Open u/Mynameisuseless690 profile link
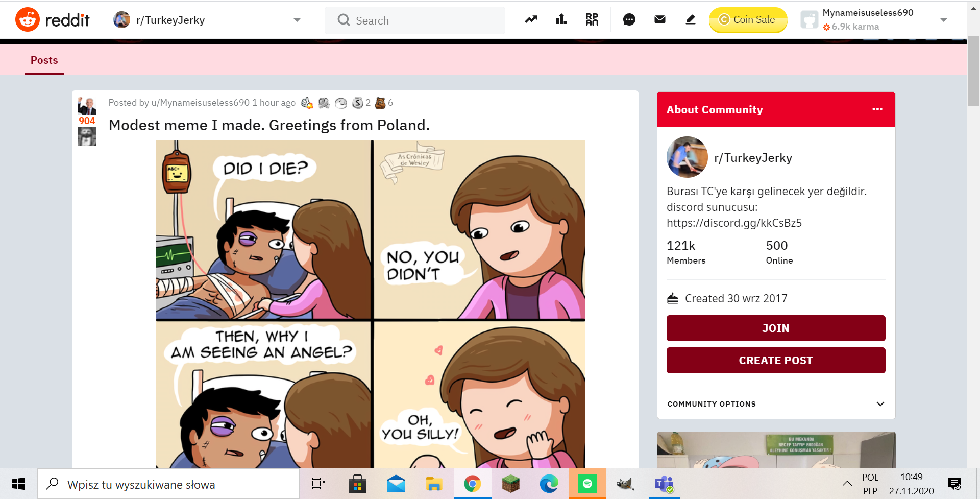 coord(201,103)
